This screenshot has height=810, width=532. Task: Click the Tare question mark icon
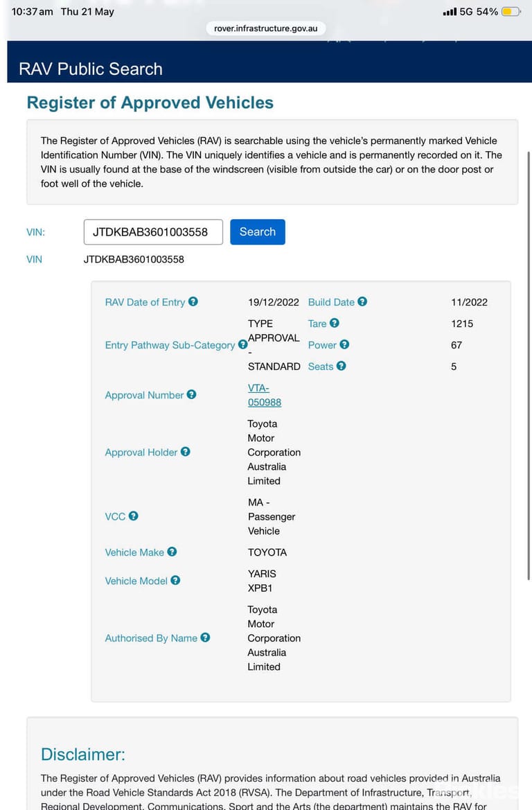pos(335,324)
